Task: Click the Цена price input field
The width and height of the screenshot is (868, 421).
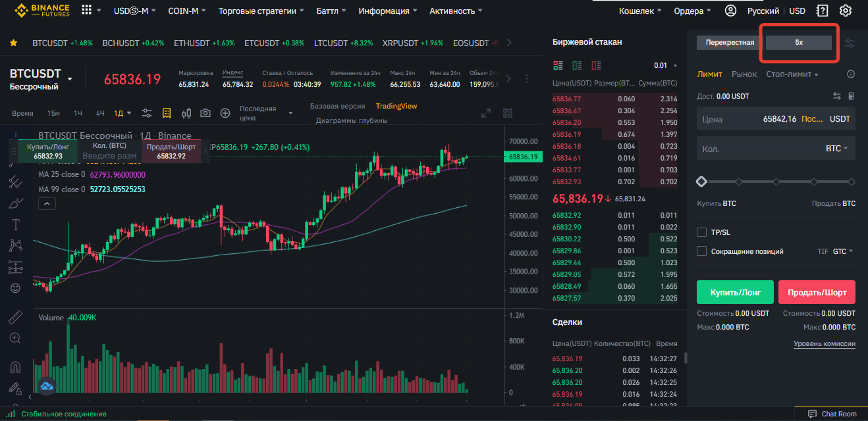Action: click(776, 119)
